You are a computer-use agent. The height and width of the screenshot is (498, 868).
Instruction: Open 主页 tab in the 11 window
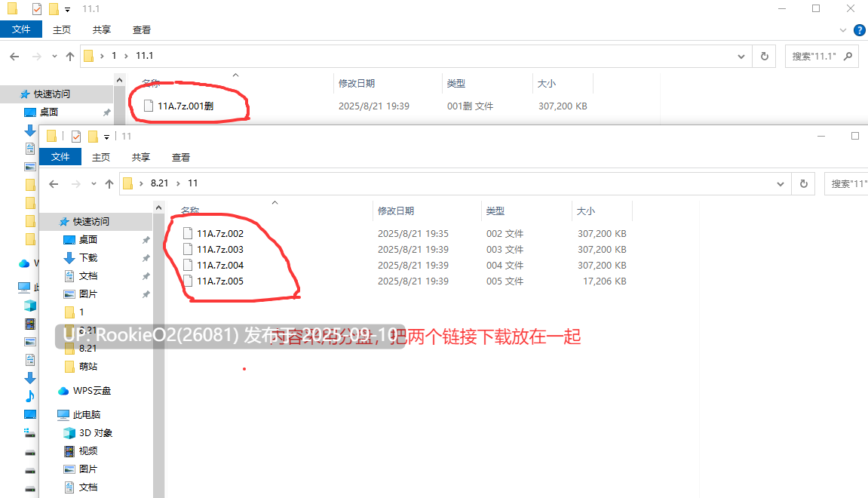101,157
